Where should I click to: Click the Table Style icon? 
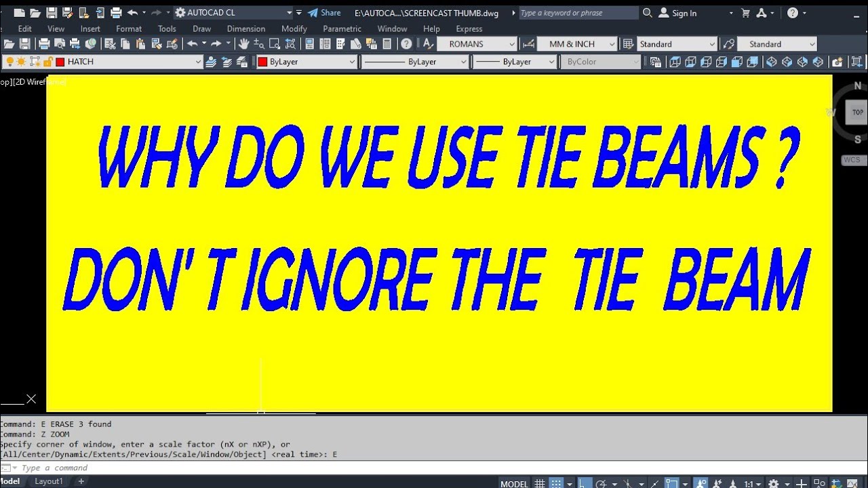(628, 44)
